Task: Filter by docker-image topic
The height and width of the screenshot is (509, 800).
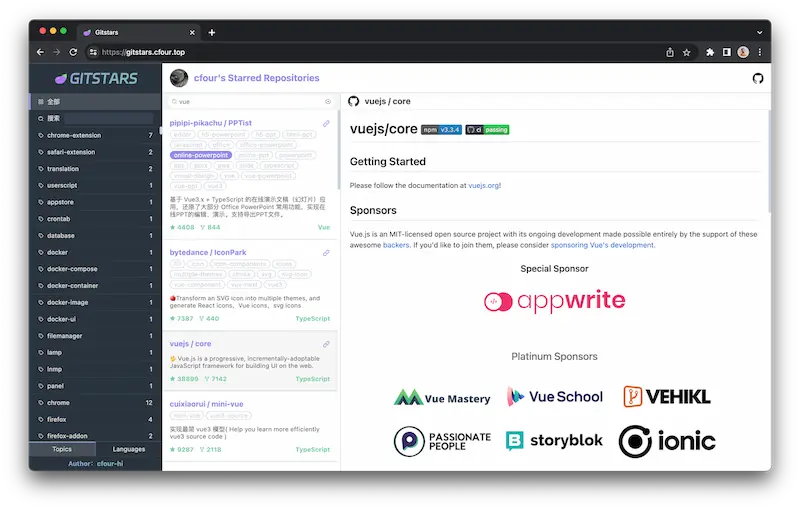Action: click(x=95, y=302)
